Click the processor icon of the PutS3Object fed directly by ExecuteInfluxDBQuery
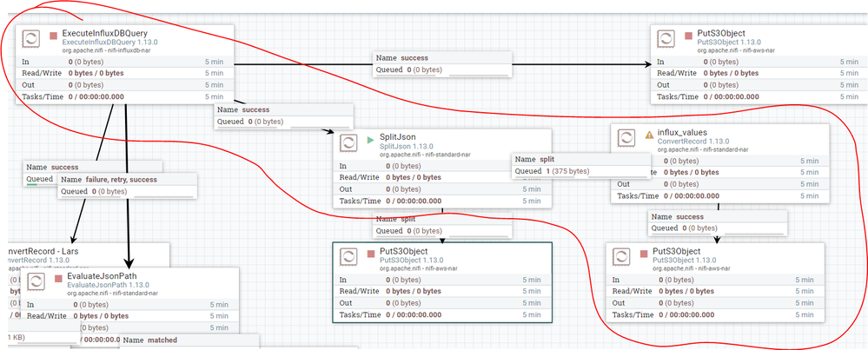Screen dimensions: 868x350 [666, 39]
